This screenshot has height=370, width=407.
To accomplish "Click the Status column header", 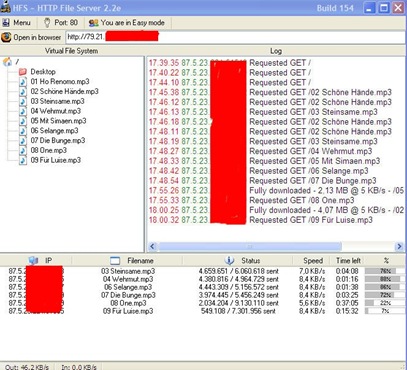I will [x=237, y=261].
